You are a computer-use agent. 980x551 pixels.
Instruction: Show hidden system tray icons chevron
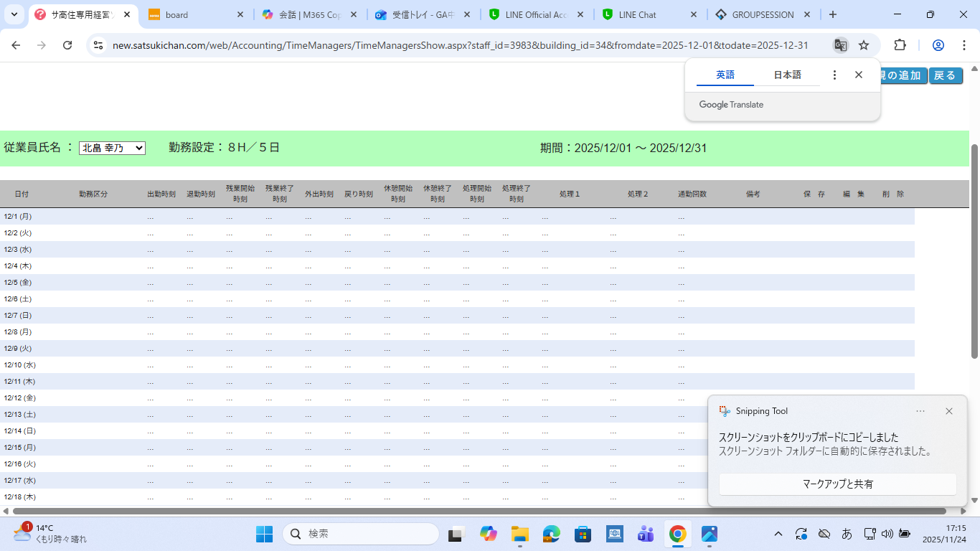coord(778,534)
